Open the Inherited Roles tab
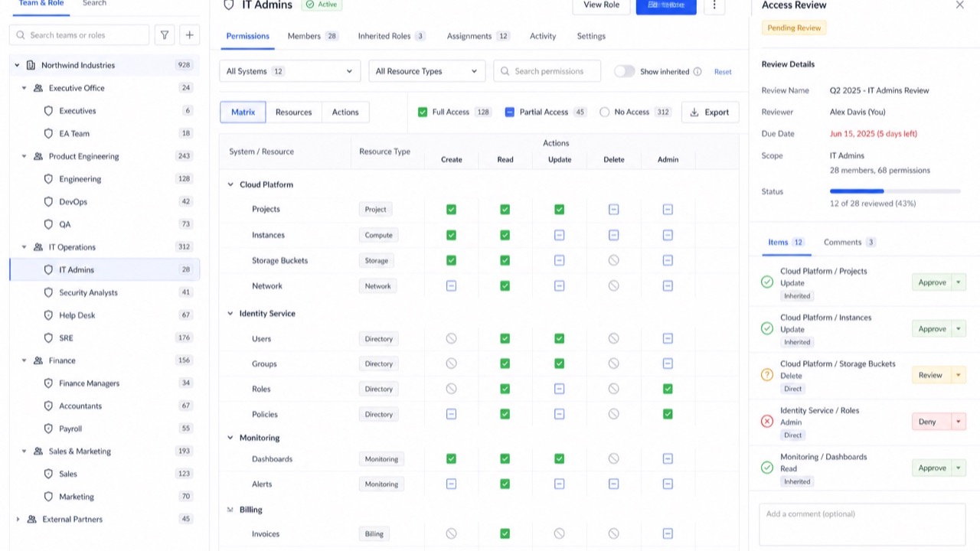The height and width of the screenshot is (551, 980). [392, 36]
